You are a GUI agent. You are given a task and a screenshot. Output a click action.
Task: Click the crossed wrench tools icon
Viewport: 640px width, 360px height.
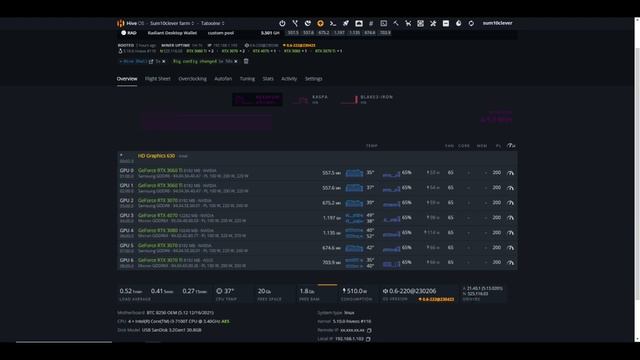pyautogui.click(x=433, y=23)
